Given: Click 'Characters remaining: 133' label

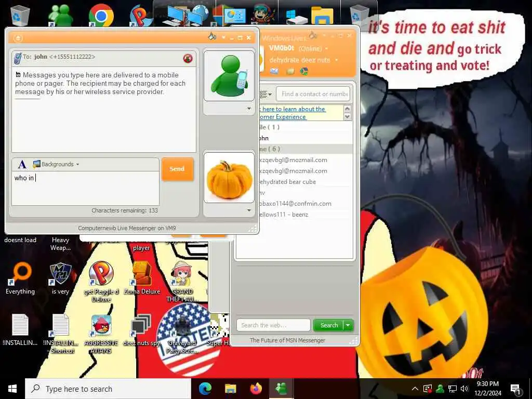Looking at the screenshot, I should (125, 210).
